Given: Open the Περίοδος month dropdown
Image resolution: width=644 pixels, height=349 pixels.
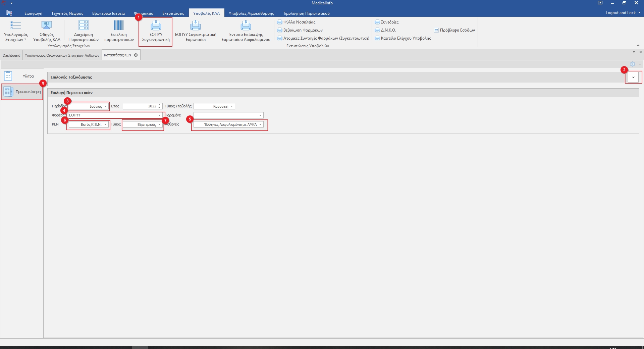Looking at the screenshot, I should tap(105, 106).
